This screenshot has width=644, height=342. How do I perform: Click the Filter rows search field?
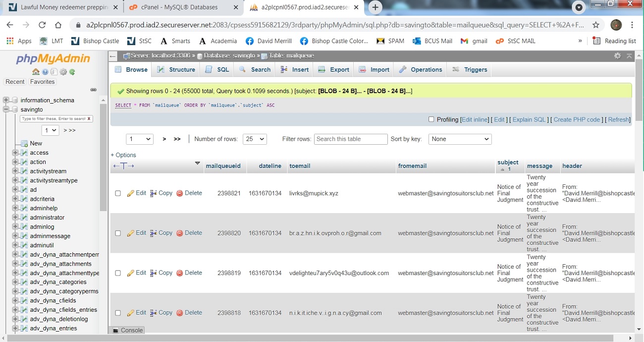(x=351, y=139)
